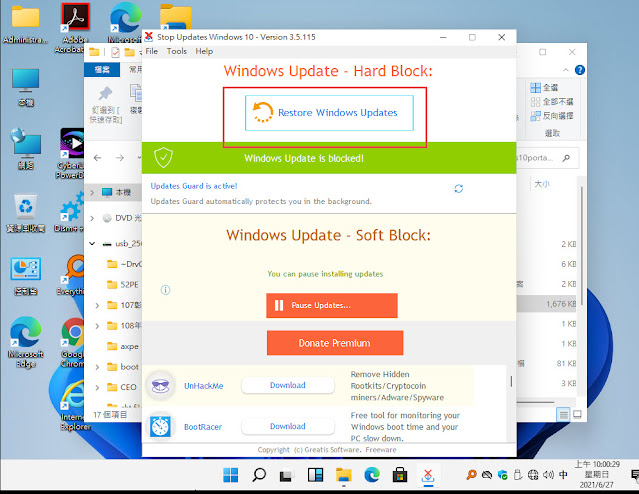Select the 檔案 tab in Explorer
Screen dimensions: 639x494
pos(102,70)
